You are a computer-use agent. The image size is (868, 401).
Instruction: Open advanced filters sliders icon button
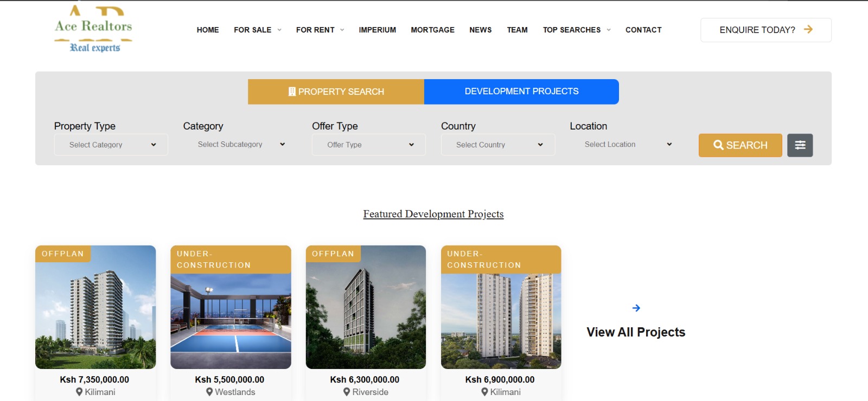800,145
